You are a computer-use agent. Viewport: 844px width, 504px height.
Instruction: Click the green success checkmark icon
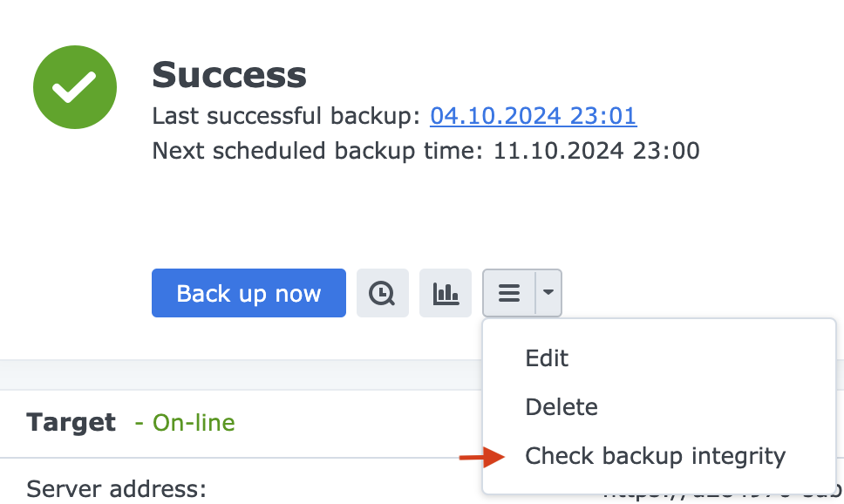(74, 87)
